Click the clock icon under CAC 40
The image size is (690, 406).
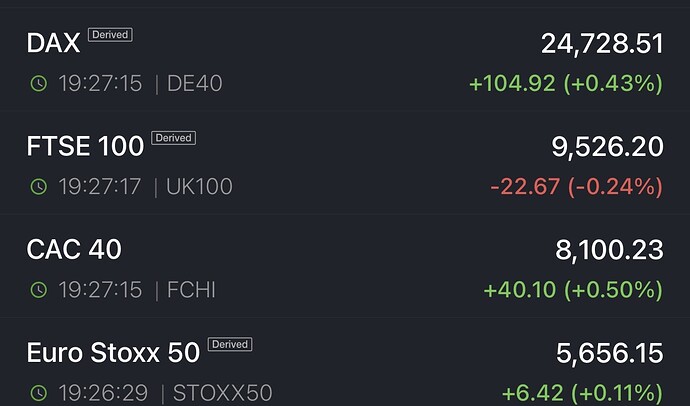coord(38,290)
